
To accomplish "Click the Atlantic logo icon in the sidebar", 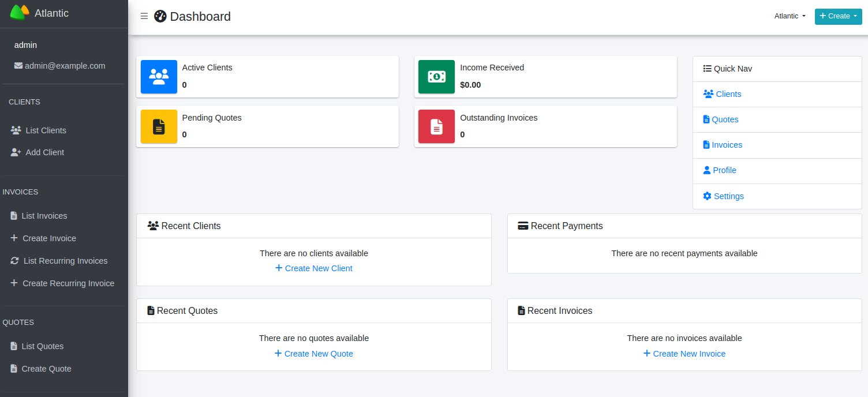I will tap(20, 13).
